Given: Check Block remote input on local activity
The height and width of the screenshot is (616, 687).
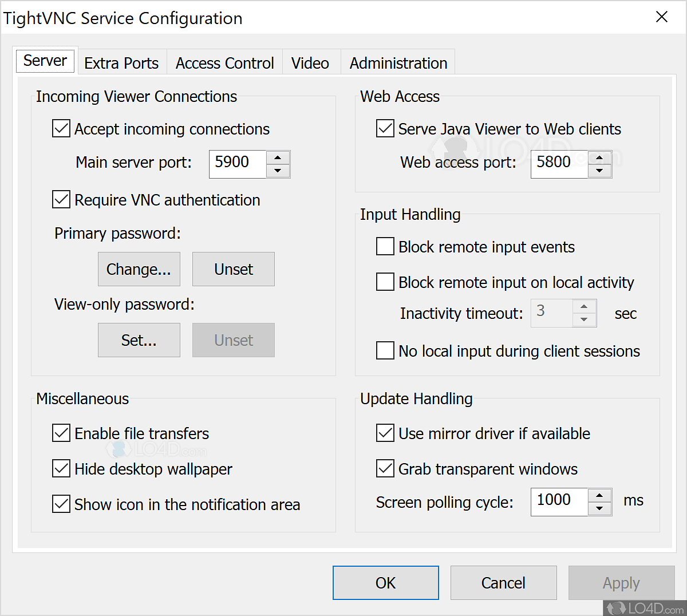Looking at the screenshot, I should (x=385, y=282).
